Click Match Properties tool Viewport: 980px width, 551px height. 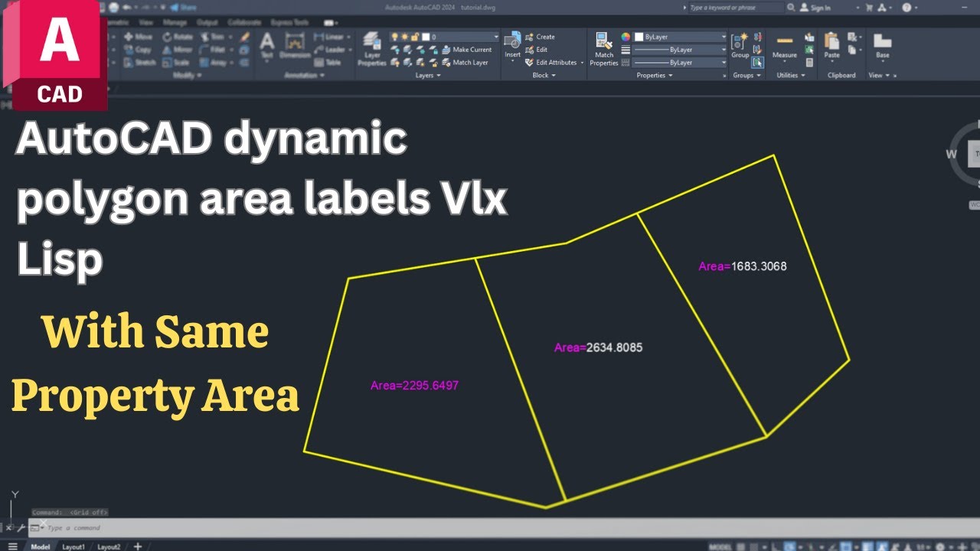pyautogui.click(x=604, y=48)
